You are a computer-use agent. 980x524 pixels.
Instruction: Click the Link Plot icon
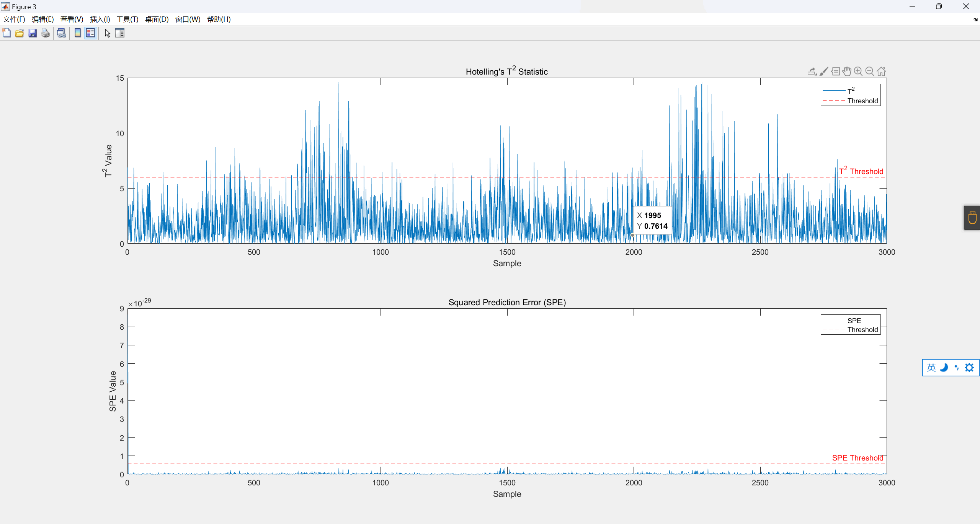[62, 33]
